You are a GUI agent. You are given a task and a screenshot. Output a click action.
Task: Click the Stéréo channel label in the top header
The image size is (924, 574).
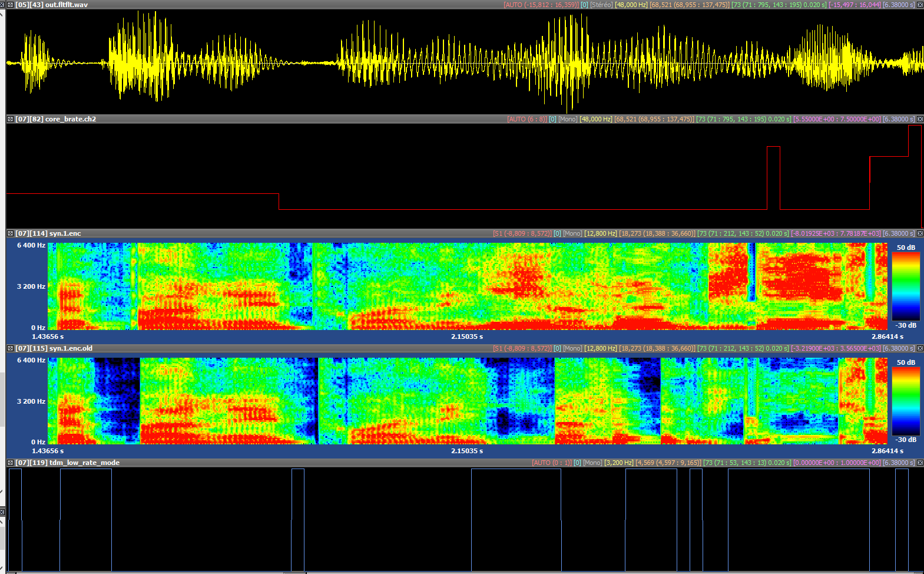point(601,5)
